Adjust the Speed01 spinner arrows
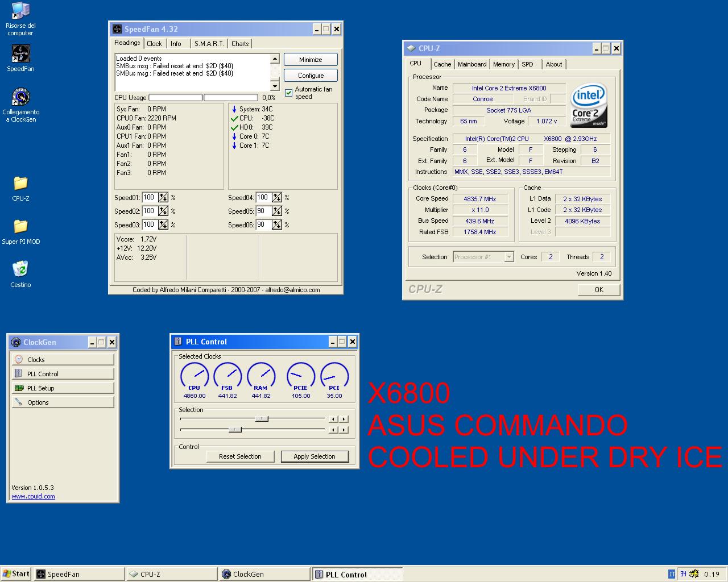 tap(163, 197)
